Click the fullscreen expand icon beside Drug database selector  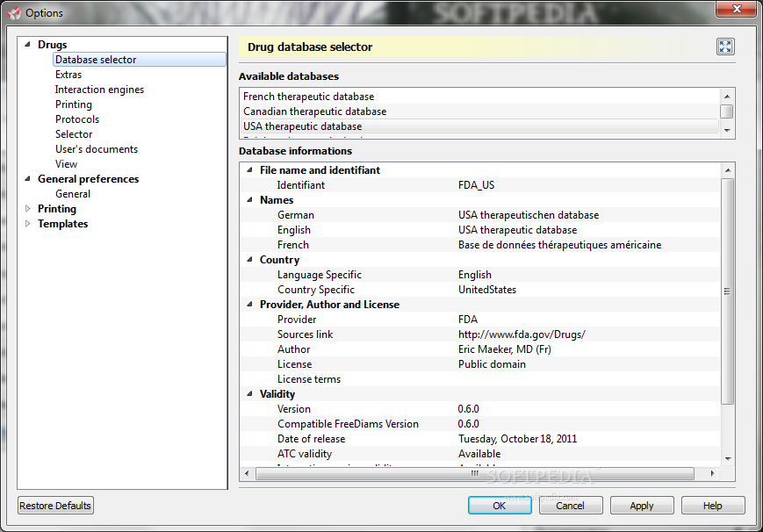725,47
